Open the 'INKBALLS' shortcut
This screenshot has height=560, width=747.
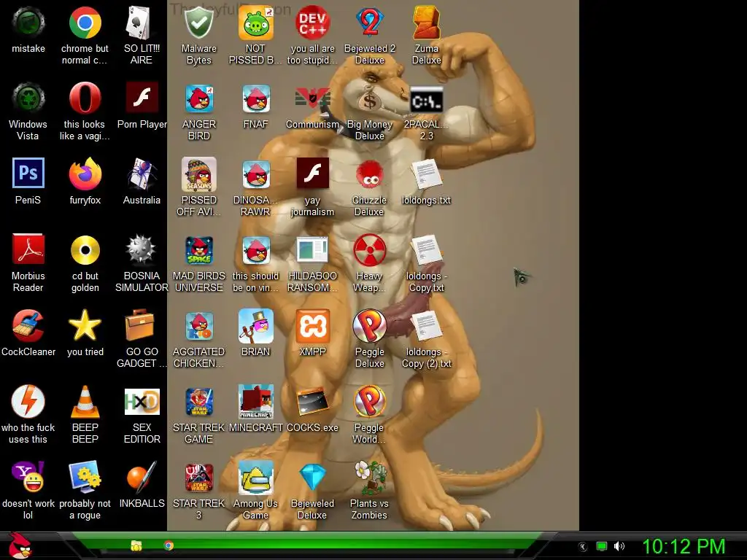142,477
